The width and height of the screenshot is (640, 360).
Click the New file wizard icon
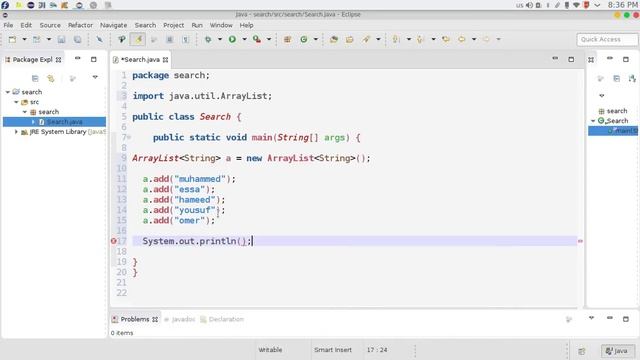point(13,39)
